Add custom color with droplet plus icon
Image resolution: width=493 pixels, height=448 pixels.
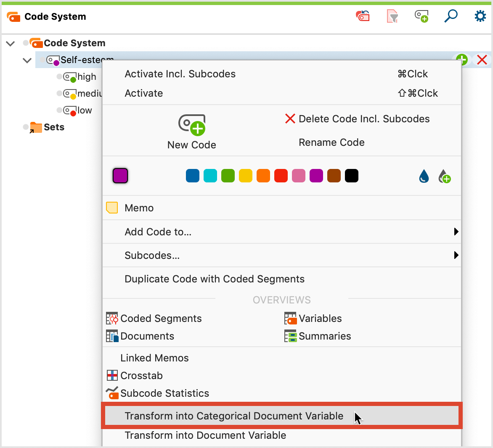point(444,176)
